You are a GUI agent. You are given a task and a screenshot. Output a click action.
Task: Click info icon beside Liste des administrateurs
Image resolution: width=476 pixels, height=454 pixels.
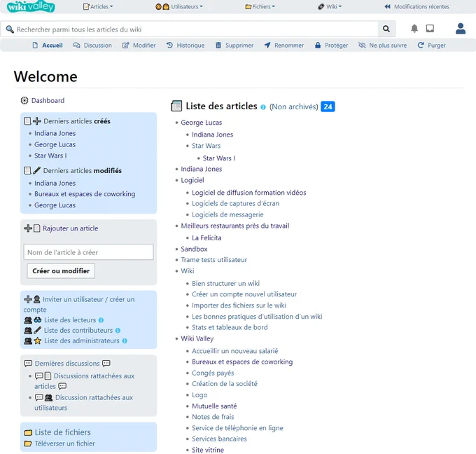coord(125,341)
